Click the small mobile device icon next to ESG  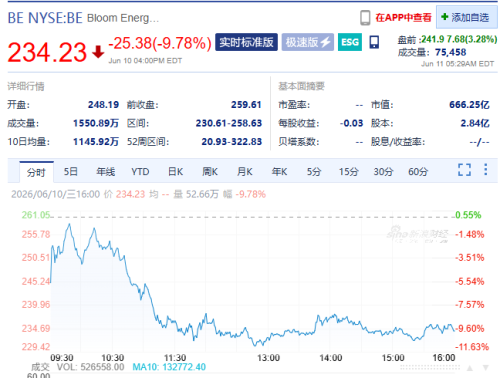pyautogui.click(x=374, y=42)
